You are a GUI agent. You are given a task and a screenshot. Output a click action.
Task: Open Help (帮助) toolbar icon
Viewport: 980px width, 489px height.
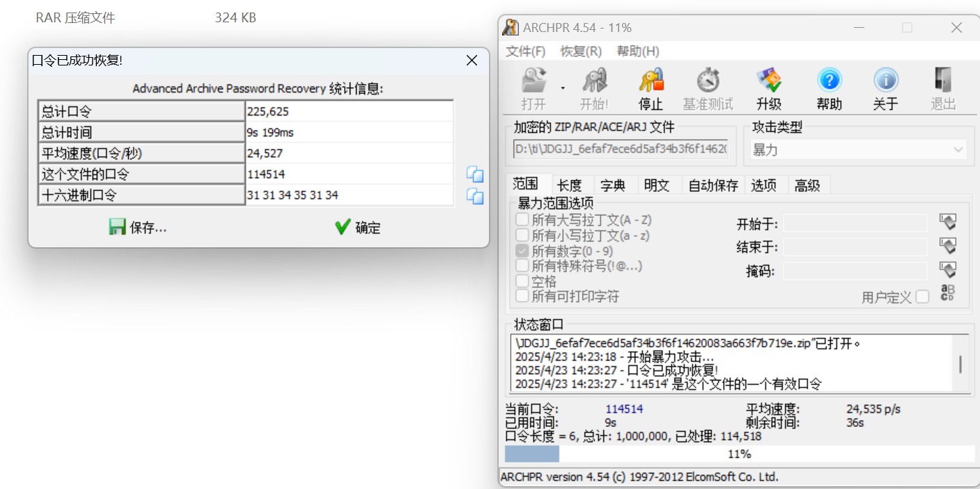point(829,81)
